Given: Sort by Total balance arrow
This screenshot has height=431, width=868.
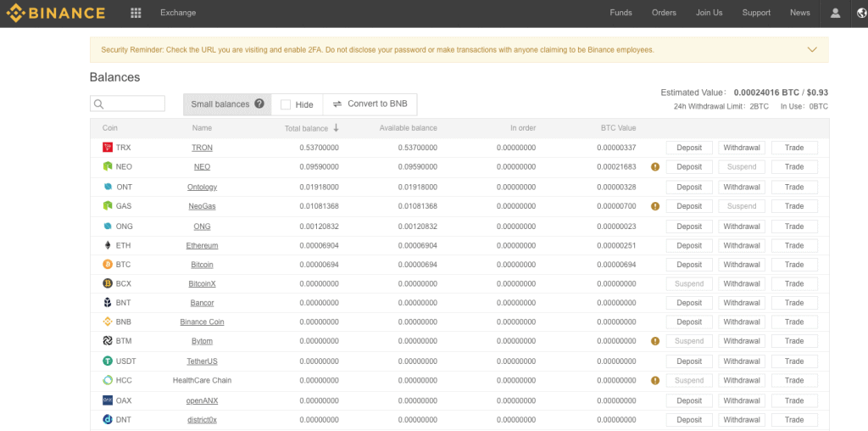Looking at the screenshot, I should click(336, 128).
